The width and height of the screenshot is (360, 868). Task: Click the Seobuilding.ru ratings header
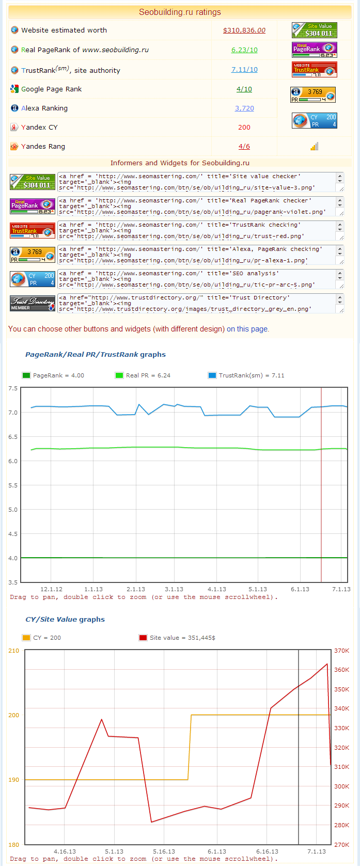coord(180,12)
